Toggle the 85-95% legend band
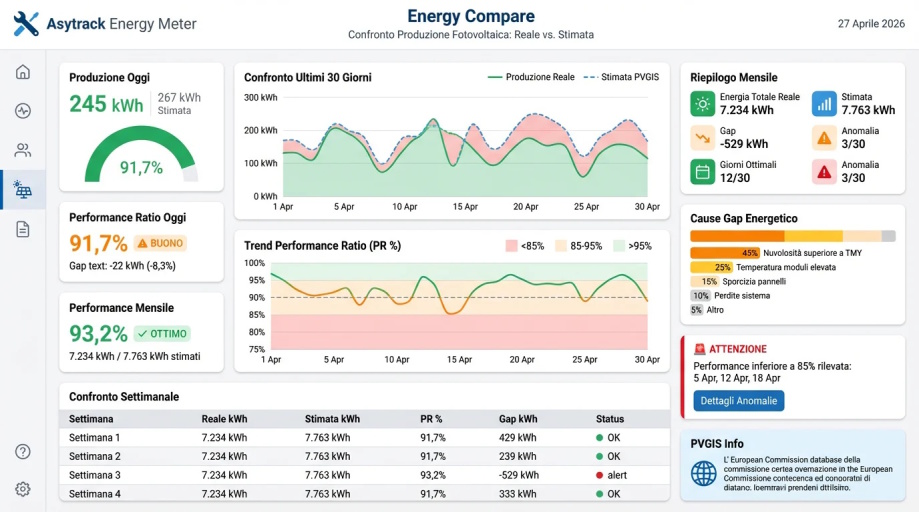This screenshot has height=512, width=919. (x=578, y=246)
